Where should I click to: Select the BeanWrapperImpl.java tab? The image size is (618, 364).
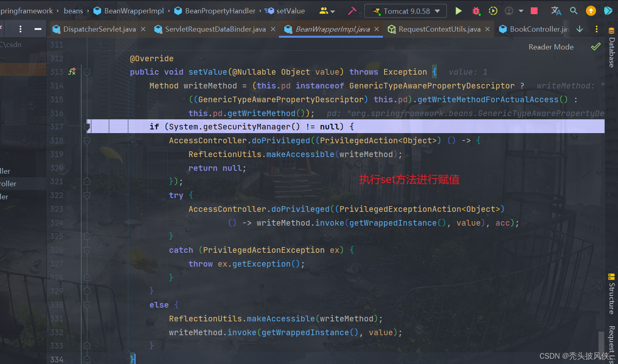(x=333, y=29)
